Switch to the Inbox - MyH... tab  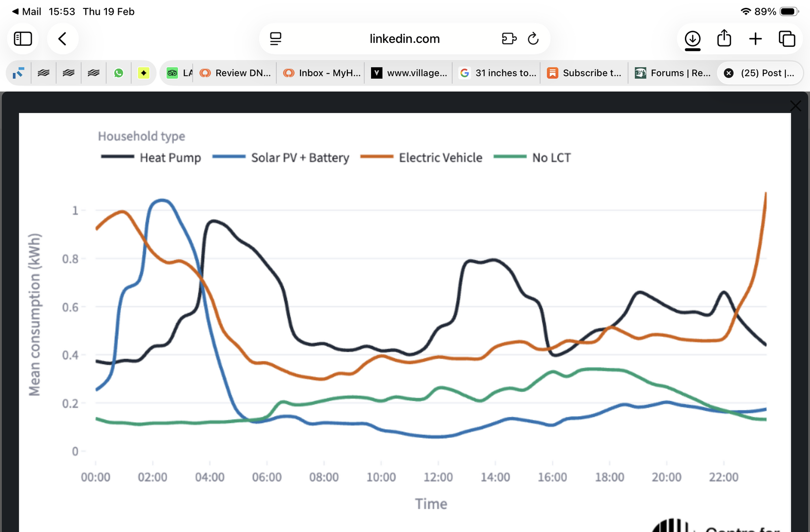click(323, 73)
